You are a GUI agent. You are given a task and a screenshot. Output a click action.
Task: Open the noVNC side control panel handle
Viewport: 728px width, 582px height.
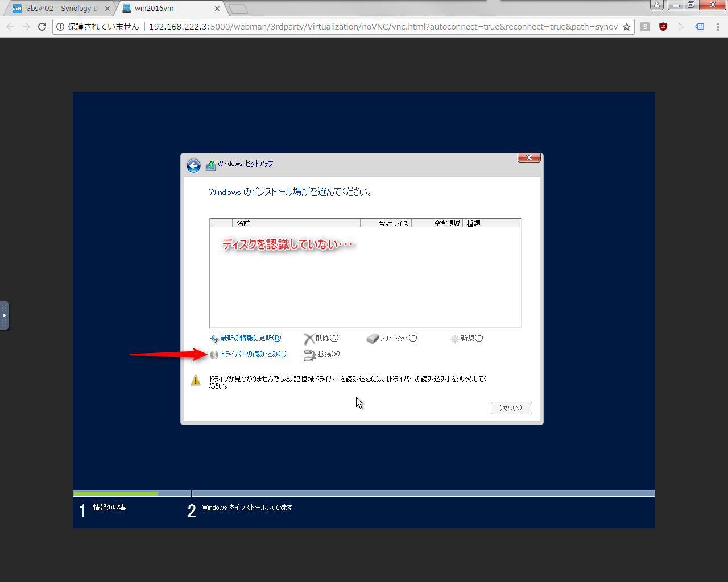[4, 315]
